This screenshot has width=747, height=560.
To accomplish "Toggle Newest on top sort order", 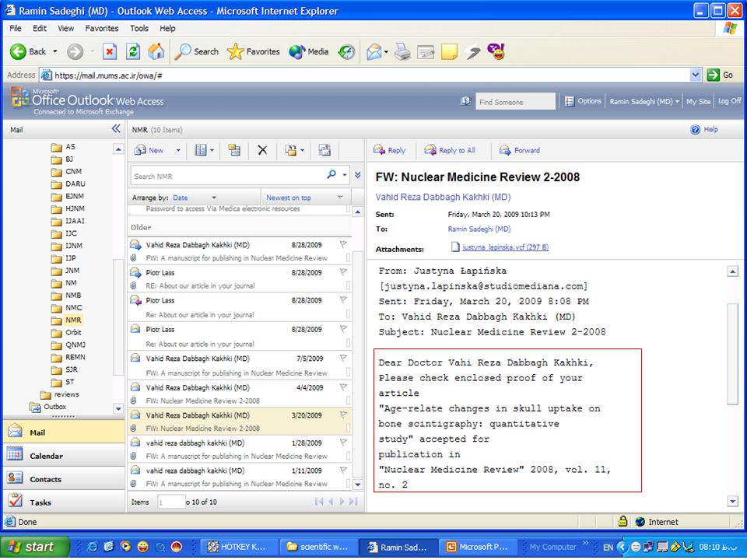I will tap(304, 198).
